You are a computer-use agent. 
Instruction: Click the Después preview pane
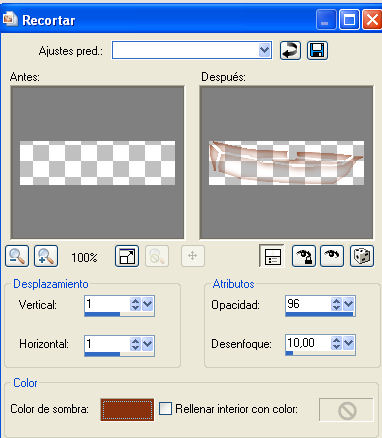click(286, 162)
